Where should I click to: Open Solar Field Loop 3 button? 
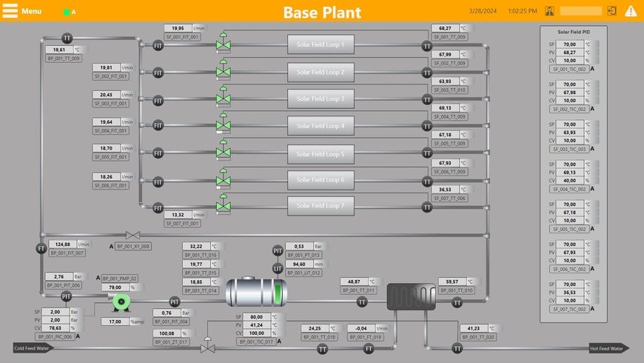[x=321, y=99]
